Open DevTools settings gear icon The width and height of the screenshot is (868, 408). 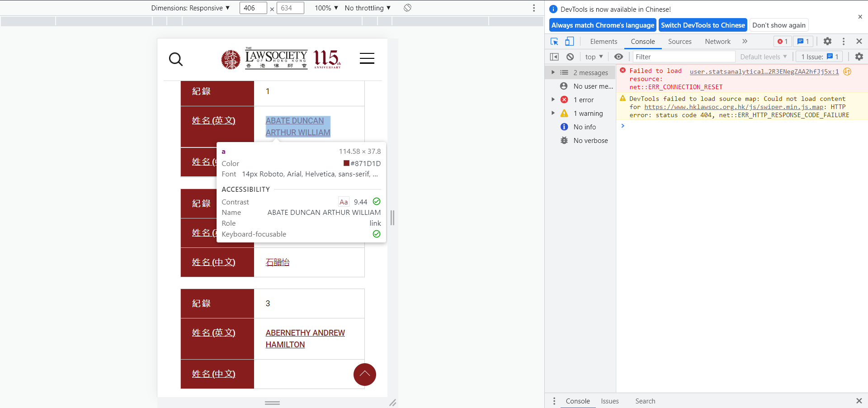coord(827,41)
